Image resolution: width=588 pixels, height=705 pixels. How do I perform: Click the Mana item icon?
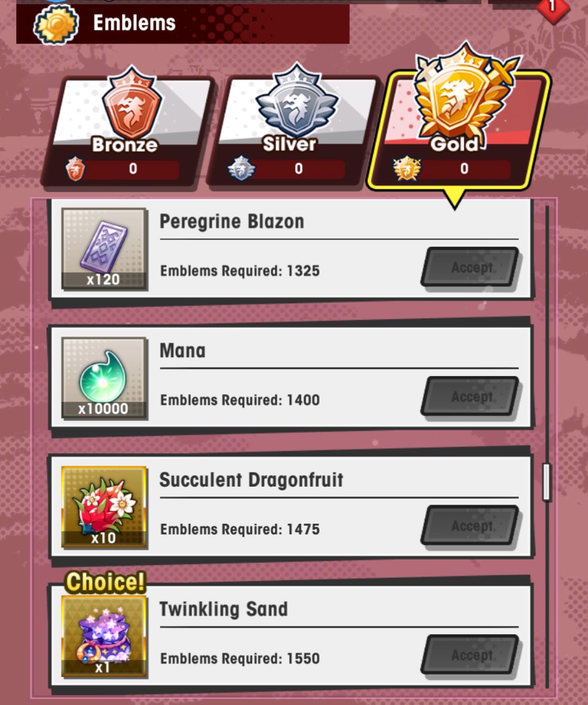click(x=104, y=378)
